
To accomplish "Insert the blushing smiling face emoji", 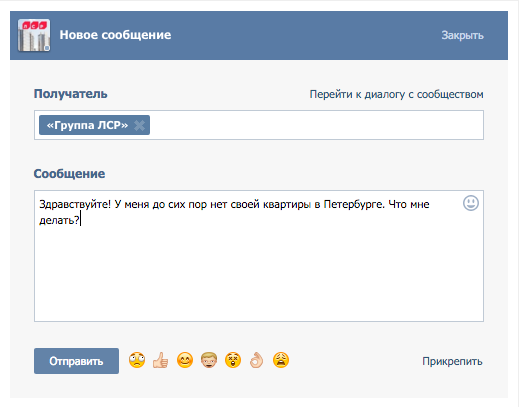I will click(x=185, y=360).
